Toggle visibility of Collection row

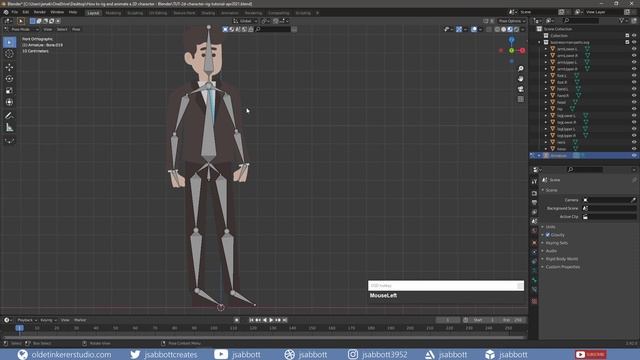634,36
